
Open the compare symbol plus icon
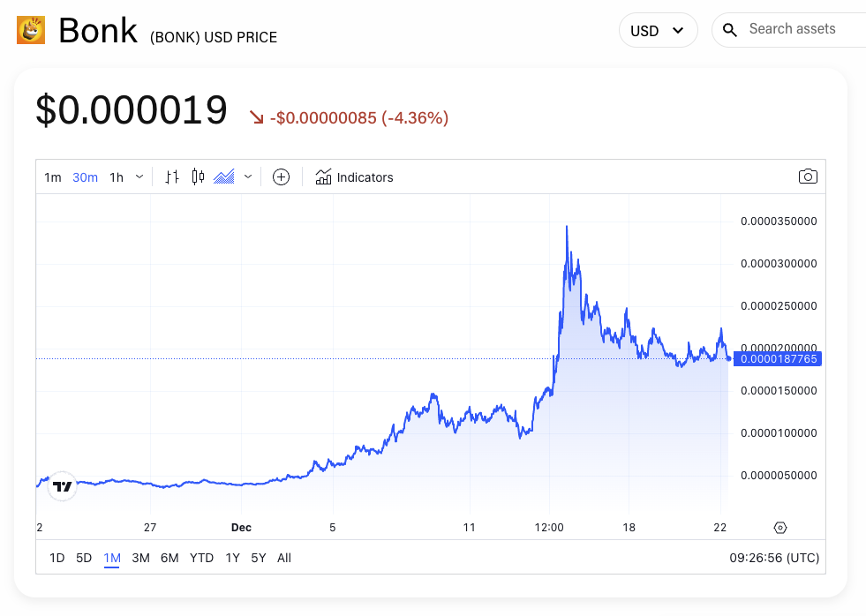tap(281, 177)
